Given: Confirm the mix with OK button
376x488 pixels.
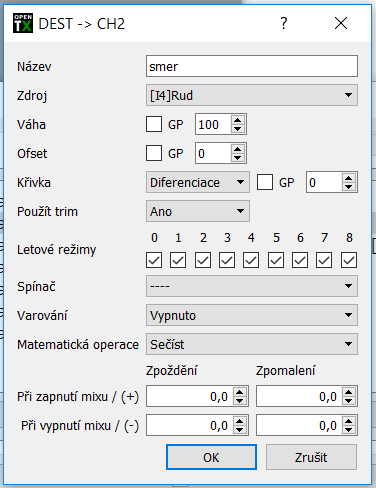Looking at the screenshot, I should pos(211,457).
